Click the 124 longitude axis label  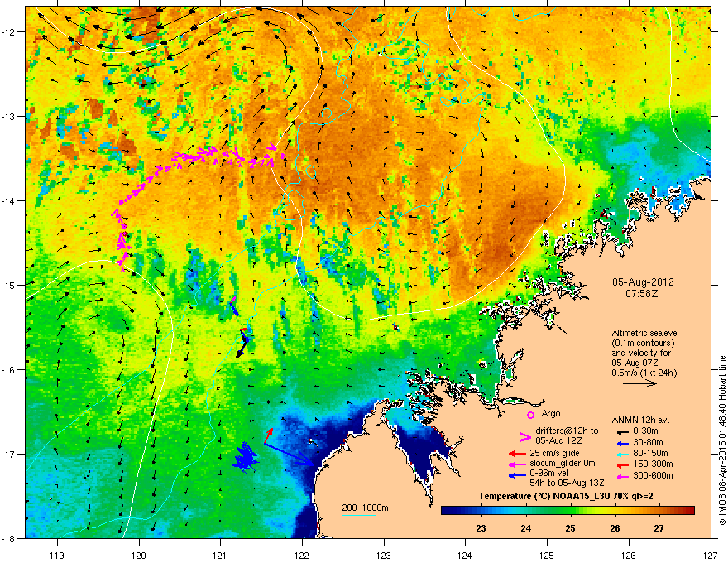point(465,555)
